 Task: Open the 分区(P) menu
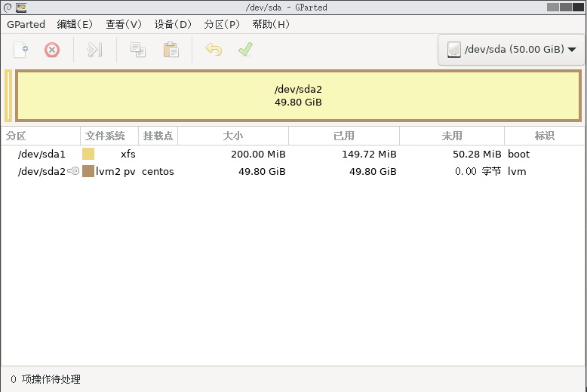click(222, 24)
